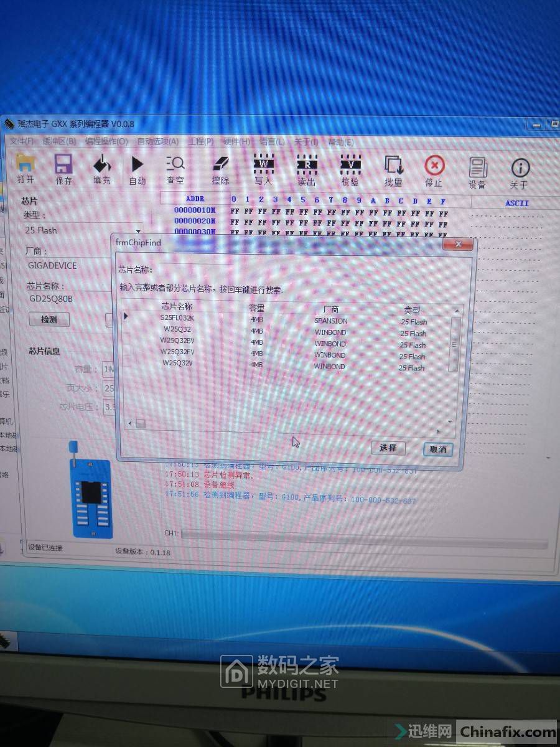The width and height of the screenshot is (560, 747).
Task: Open the 帮助(E) menu
Action: pyautogui.click(x=340, y=142)
